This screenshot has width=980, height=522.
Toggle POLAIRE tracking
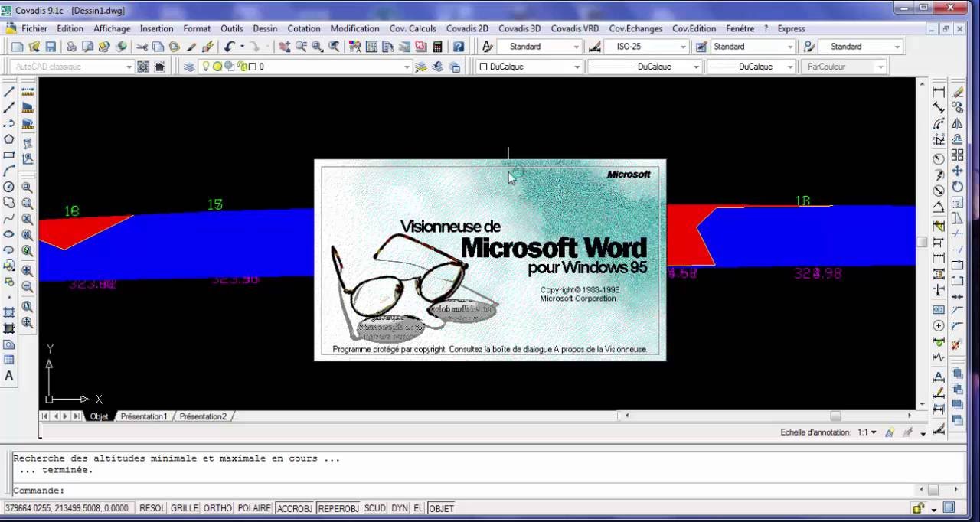pos(255,508)
